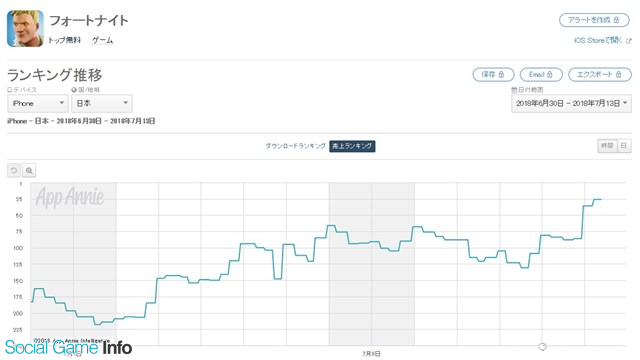Open the iPhone device dropdown
Viewport: 640px width, 360px height.
38,103
